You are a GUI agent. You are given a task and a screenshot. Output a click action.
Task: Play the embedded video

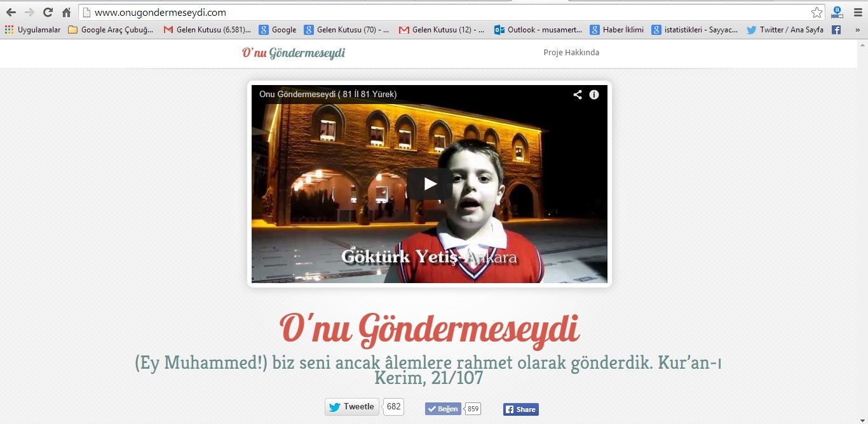(x=430, y=184)
